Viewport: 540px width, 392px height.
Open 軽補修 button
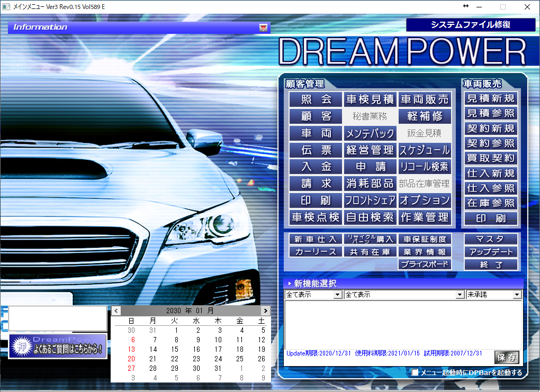425,116
